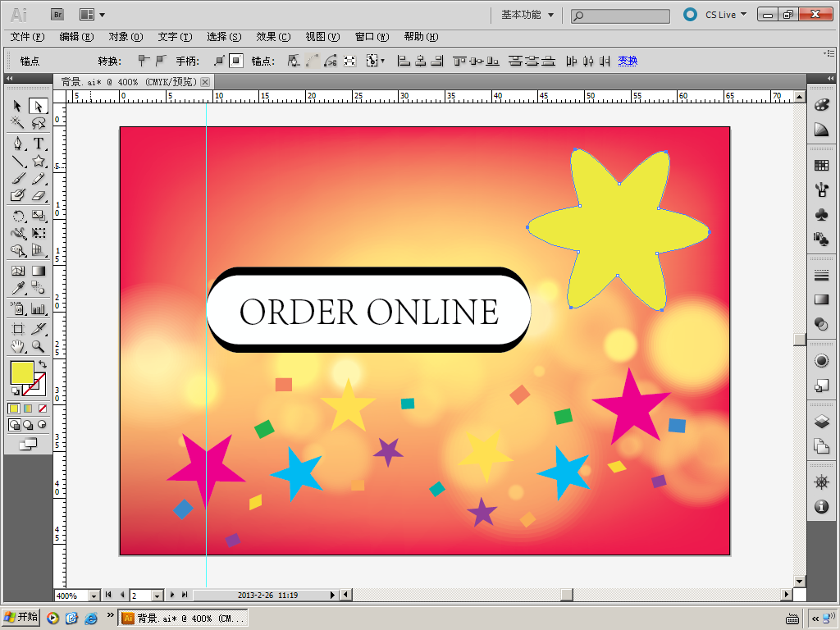Open the Swatches panel icon

tap(821, 165)
